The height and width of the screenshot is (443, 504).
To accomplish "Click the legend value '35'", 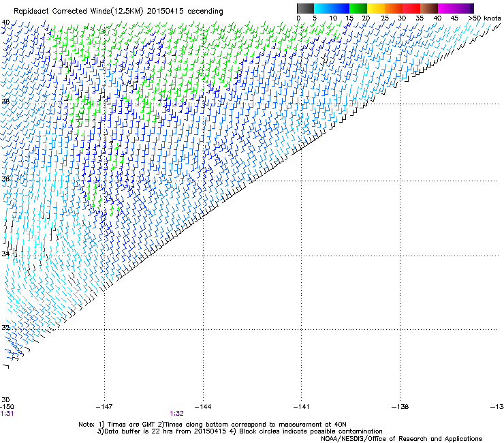I will [420, 18].
